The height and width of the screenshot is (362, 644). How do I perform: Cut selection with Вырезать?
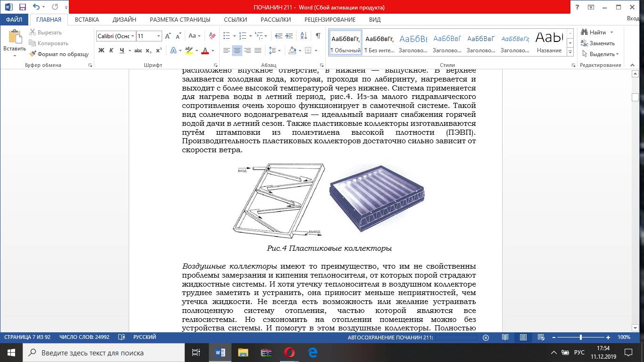[46, 33]
